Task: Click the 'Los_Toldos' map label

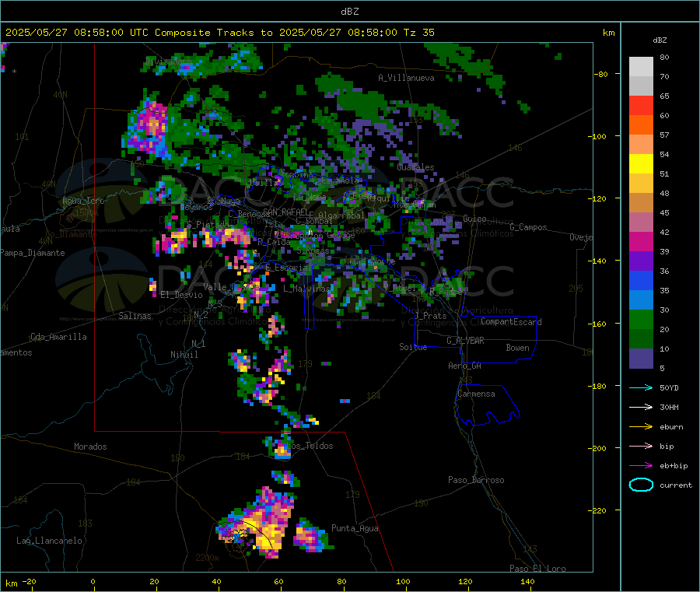Action: [310, 446]
